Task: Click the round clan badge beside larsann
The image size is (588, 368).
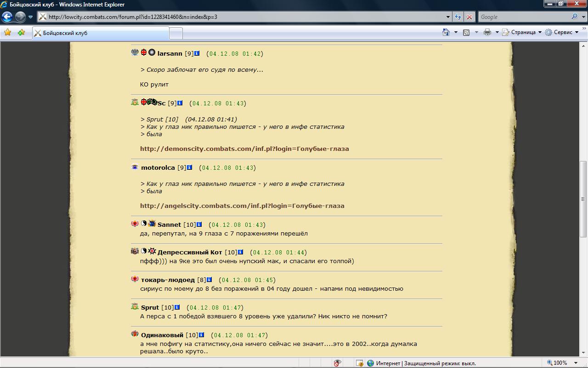Action: pyautogui.click(x=152, y=52)
